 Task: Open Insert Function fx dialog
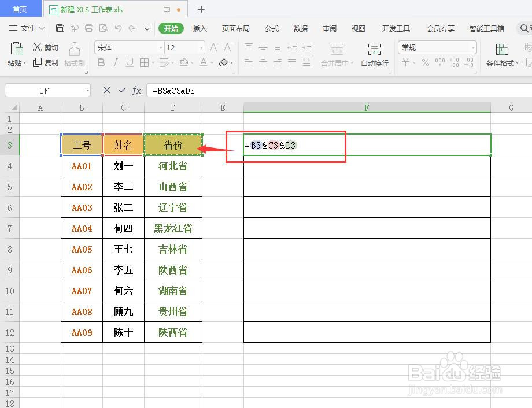point(136,90)
